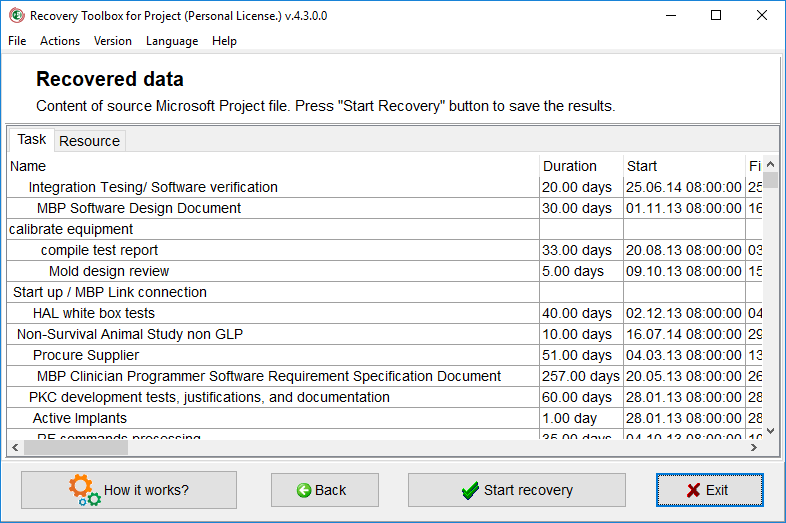The image size is (786, 523).
Task: Open the Actions menu
Action: point(60,41)
